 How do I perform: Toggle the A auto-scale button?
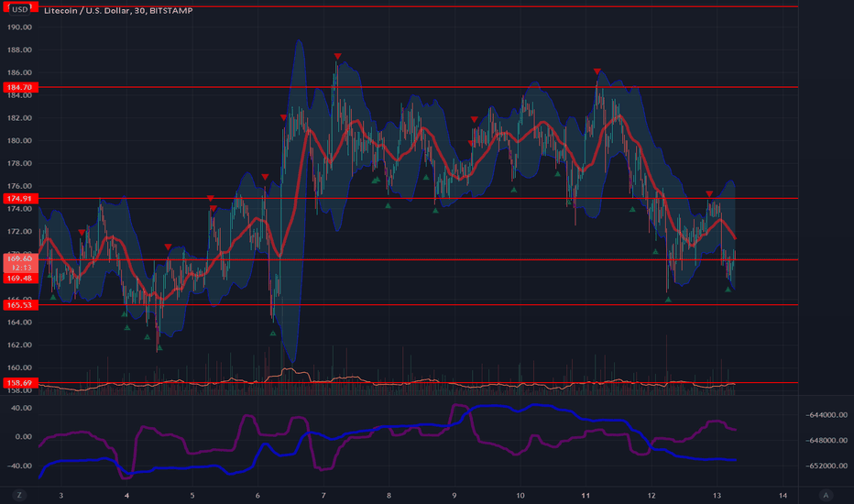pos(826,495)
